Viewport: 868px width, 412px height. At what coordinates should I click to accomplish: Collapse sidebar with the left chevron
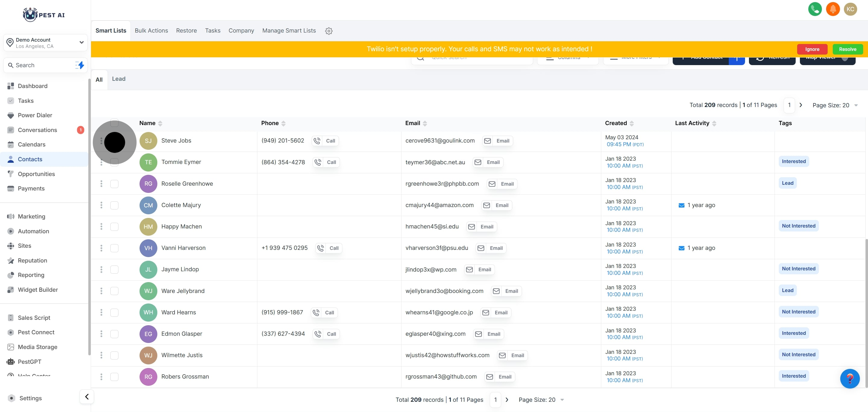[x=86, y=397]
